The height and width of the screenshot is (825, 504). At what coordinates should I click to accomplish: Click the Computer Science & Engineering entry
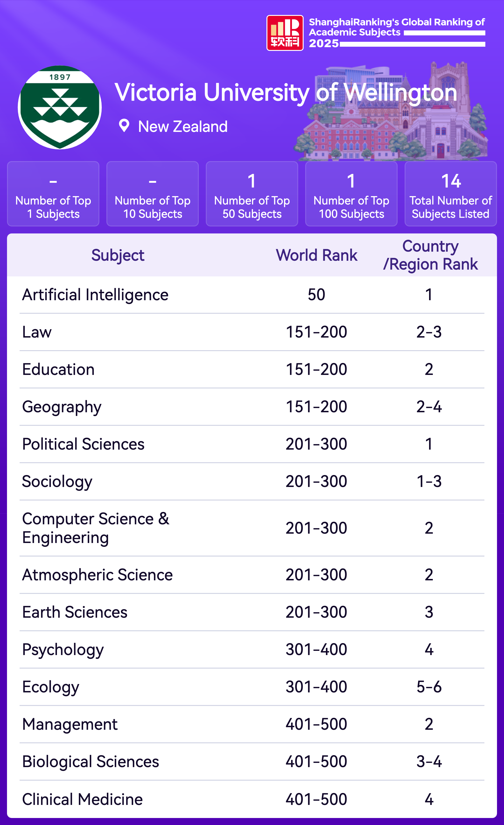click(x=96, y=528)
